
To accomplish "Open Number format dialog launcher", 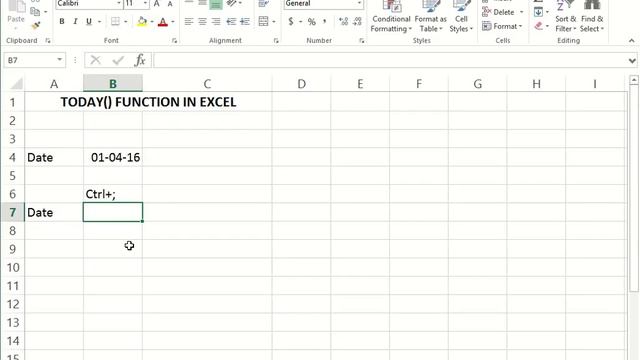I will [362, 40].
